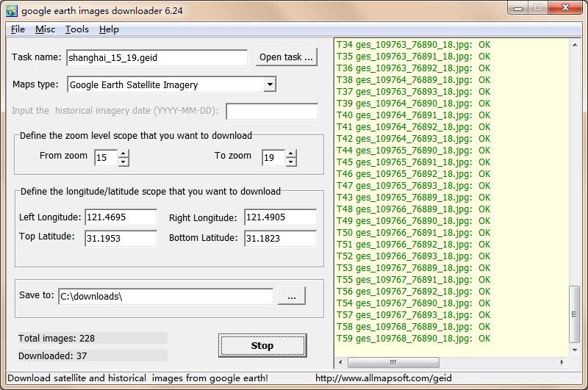
Task: Select log line T42 ges_109764_76893_18.jpg
Action: 413,139
